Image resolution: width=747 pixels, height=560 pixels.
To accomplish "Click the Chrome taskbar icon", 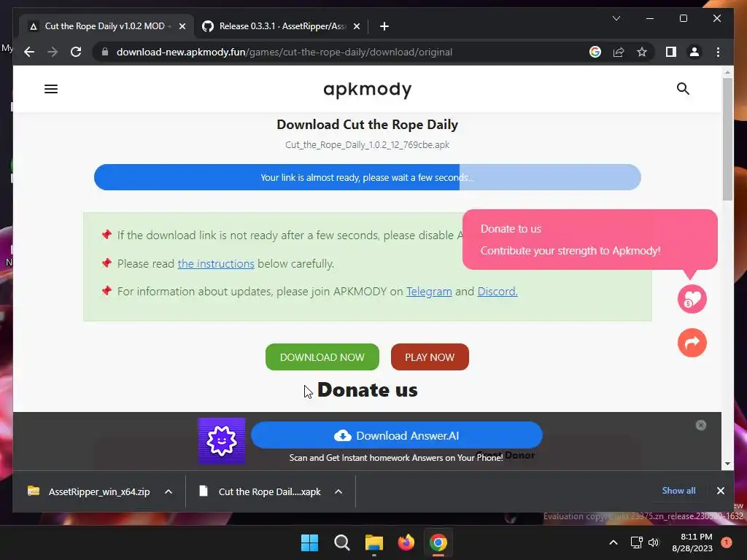I will 438,542.
